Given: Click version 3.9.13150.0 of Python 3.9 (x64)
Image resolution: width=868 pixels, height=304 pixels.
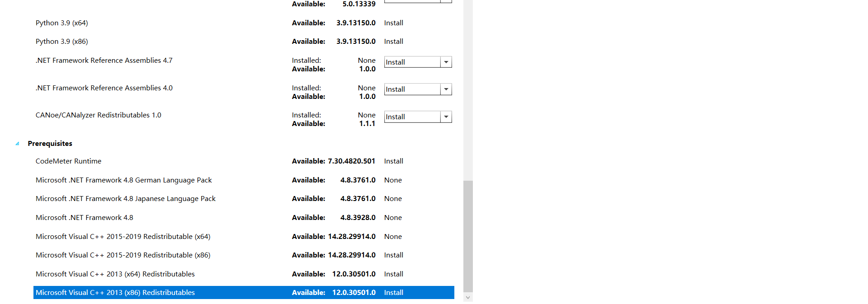Looking at the screenshot, I should click(x=356, y=23).
